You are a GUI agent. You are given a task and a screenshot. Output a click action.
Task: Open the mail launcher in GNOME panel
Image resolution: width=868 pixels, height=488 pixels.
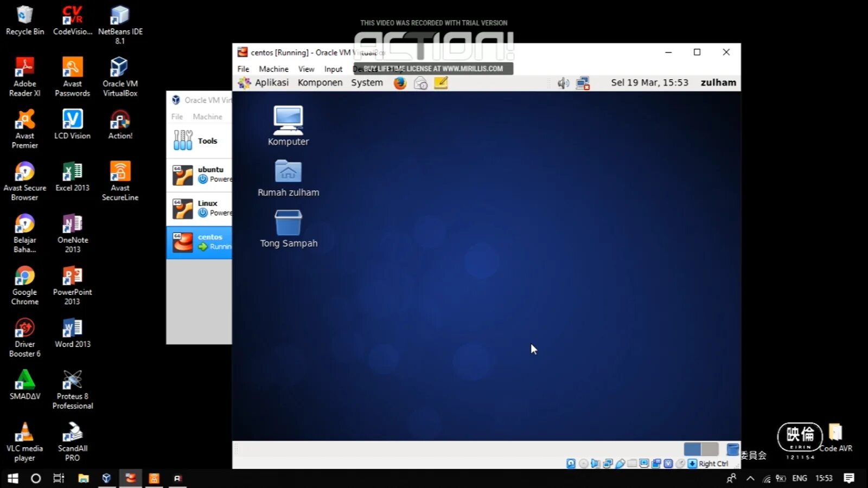[420, 83]
